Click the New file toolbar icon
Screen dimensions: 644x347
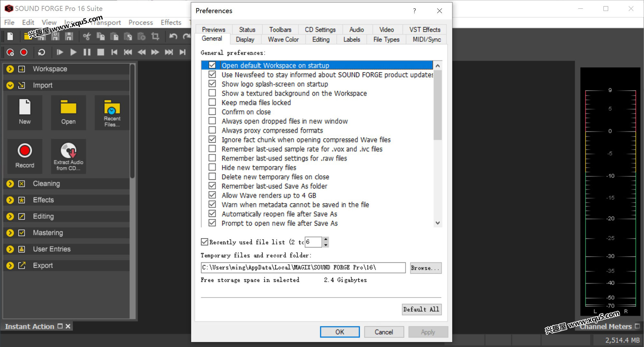pyautogui.click(x=10, y=36)
